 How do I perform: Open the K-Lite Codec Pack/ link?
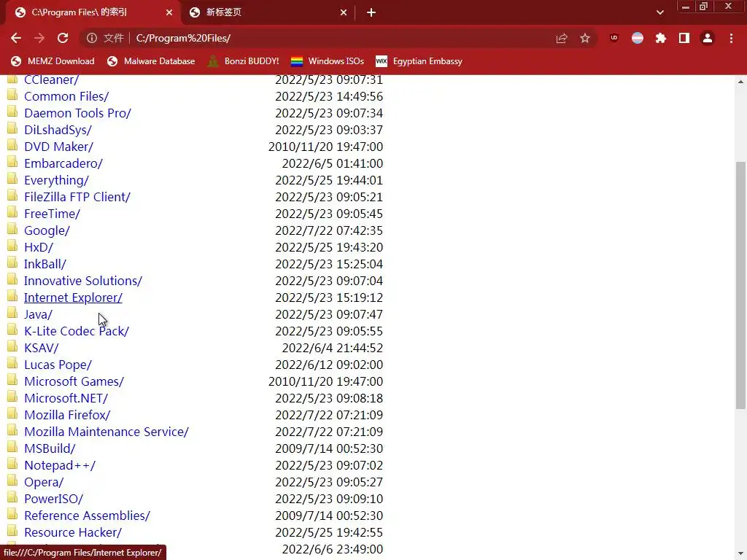pyautogui.click(x=76, y=331)
